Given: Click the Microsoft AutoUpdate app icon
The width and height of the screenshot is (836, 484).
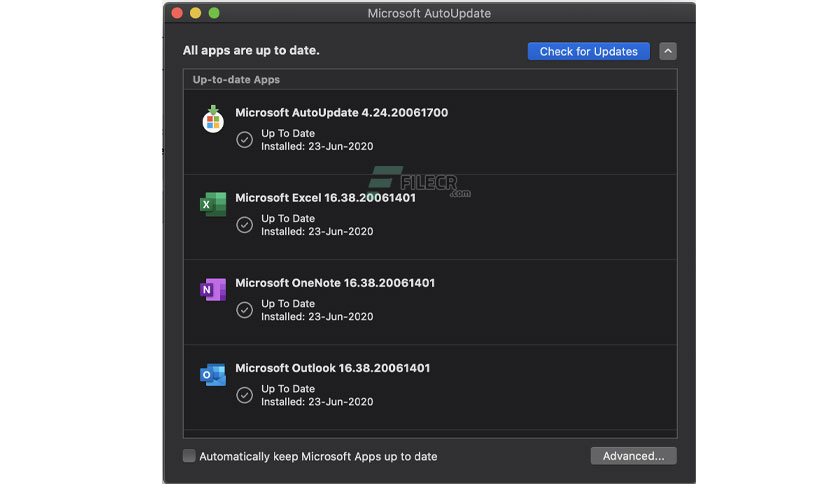Looking at the screenshot, I should 213,119.
